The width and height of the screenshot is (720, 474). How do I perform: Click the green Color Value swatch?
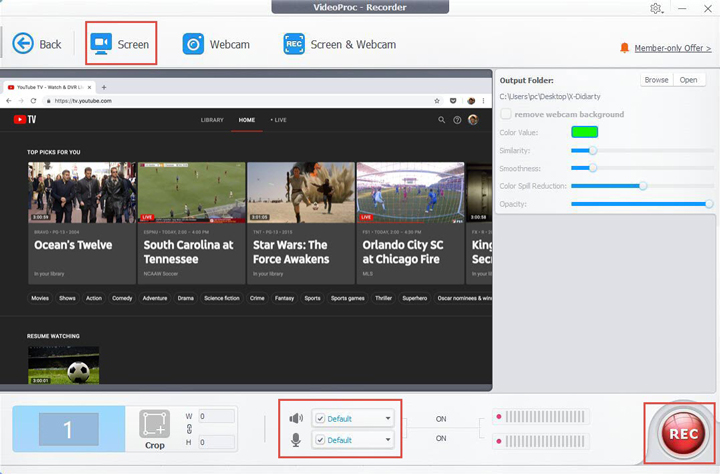(584, 132)
